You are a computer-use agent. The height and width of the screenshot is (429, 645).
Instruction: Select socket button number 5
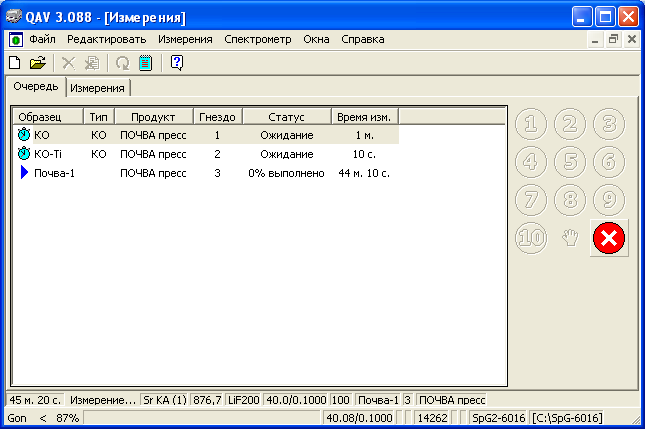[x=570, y=162]
